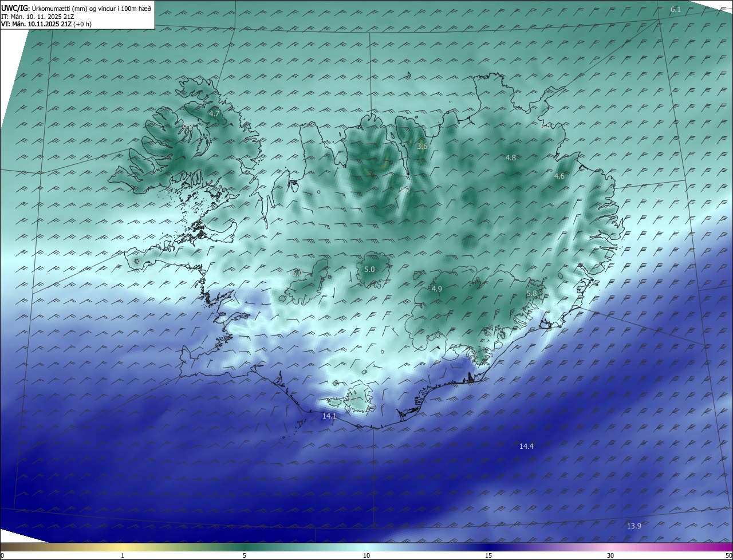Image resolution: width=733 pixels, height=560 pixels.
Task: Click the 3.6 map value
Action: coord(422,147)
